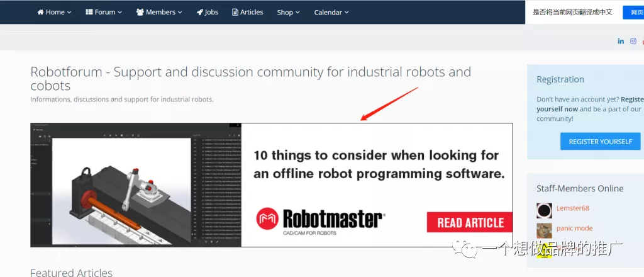644x277 pixels.
Task: Click the Registration box heading
Action: pyautogui.click(x=560, y=79)
